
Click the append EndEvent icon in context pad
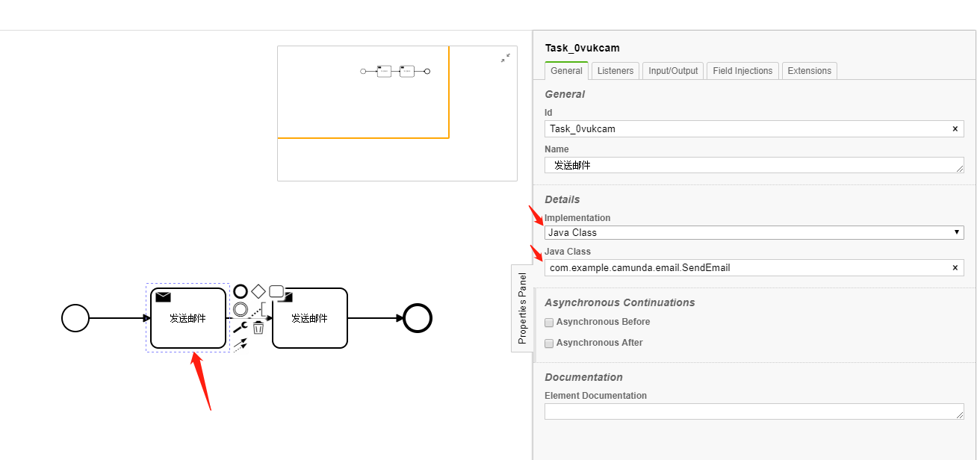click(x=241, y=291)
